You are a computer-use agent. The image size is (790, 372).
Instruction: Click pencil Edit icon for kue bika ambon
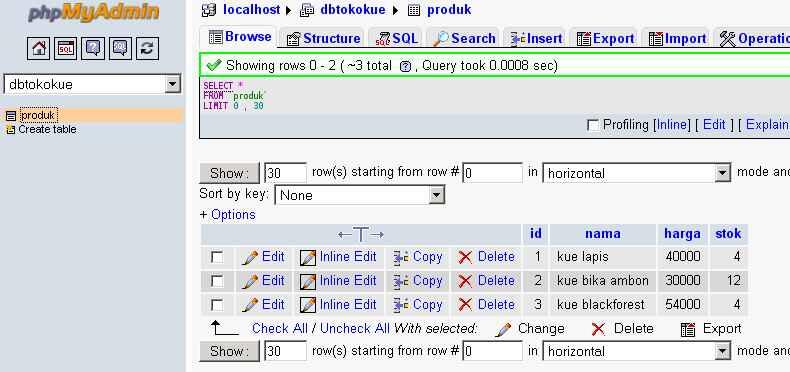point(249,281)
